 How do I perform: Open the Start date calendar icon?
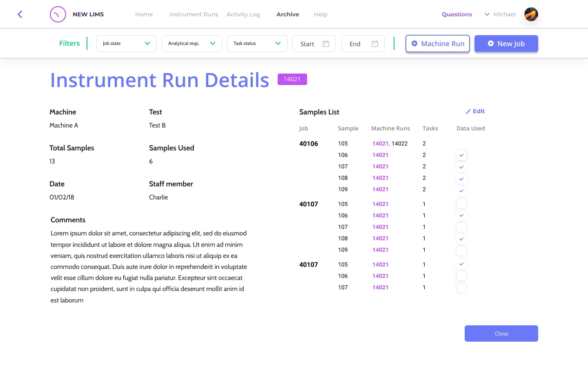click(326, 44)
